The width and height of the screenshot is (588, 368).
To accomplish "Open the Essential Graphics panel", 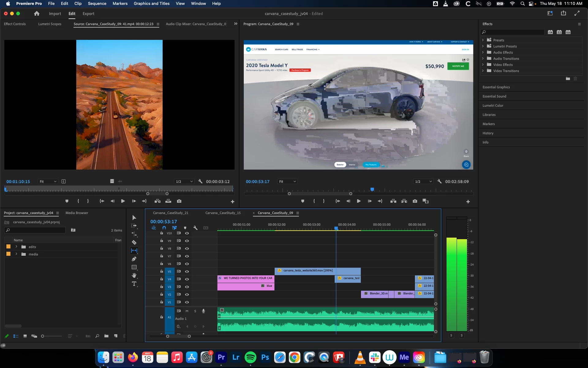I will click(496, 87).
